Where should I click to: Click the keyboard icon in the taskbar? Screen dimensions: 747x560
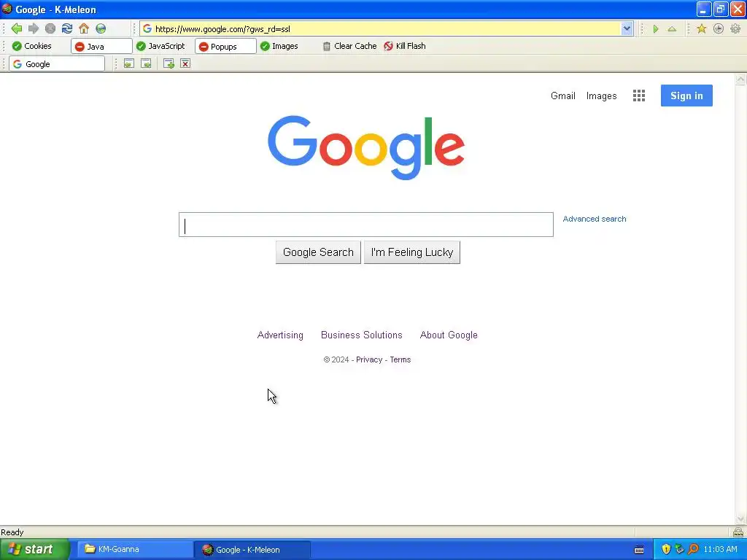[x=639, y=550]
